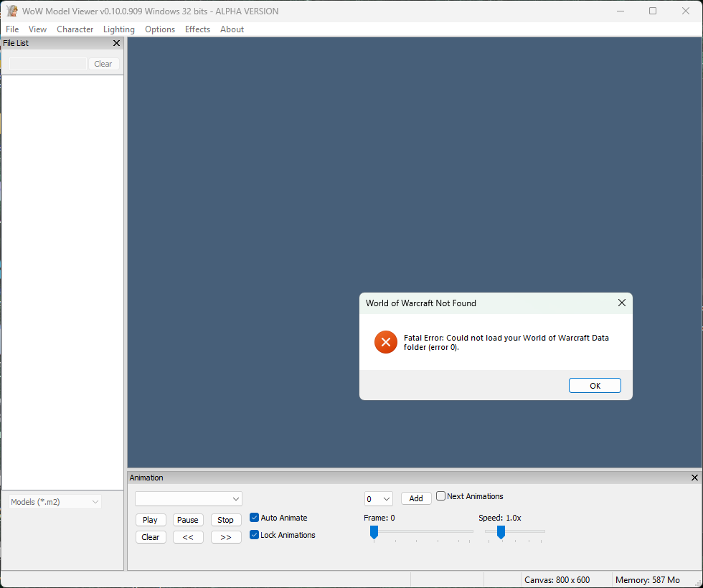703x588 pixels.
Task: Click the Frame slider handle
Action: (x=374, y=532)
